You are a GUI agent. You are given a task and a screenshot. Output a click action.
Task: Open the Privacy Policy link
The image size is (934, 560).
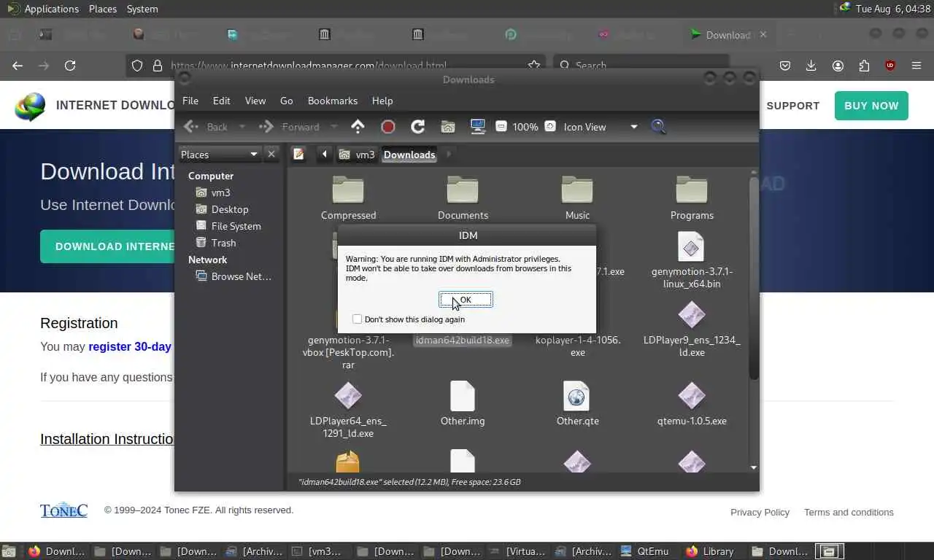(x=760, y=512)
